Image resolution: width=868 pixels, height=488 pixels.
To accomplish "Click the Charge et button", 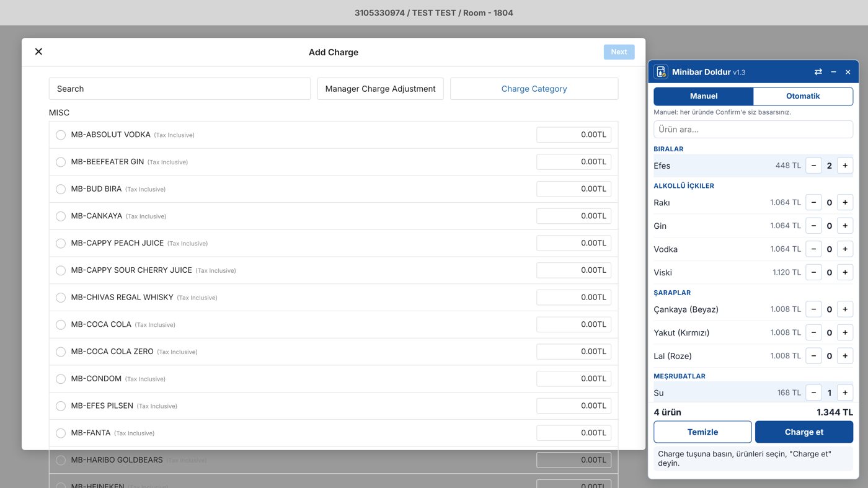I will click(804, 432).
